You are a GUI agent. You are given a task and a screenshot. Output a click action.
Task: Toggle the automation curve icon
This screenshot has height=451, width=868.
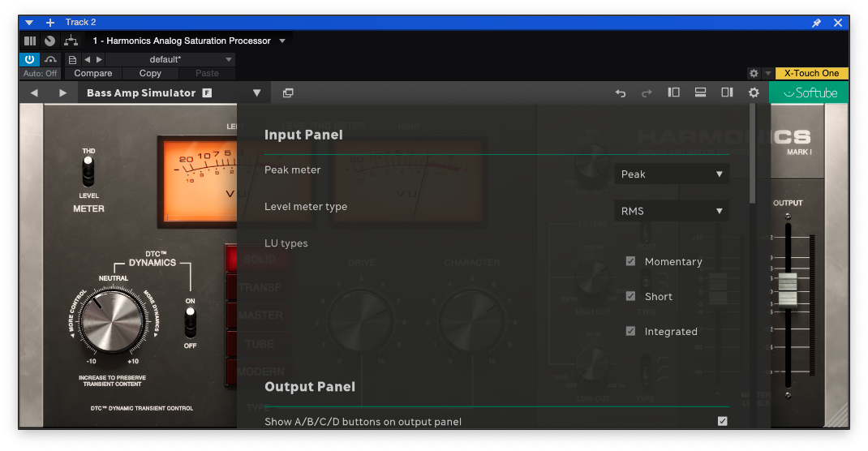click(50, 59)
